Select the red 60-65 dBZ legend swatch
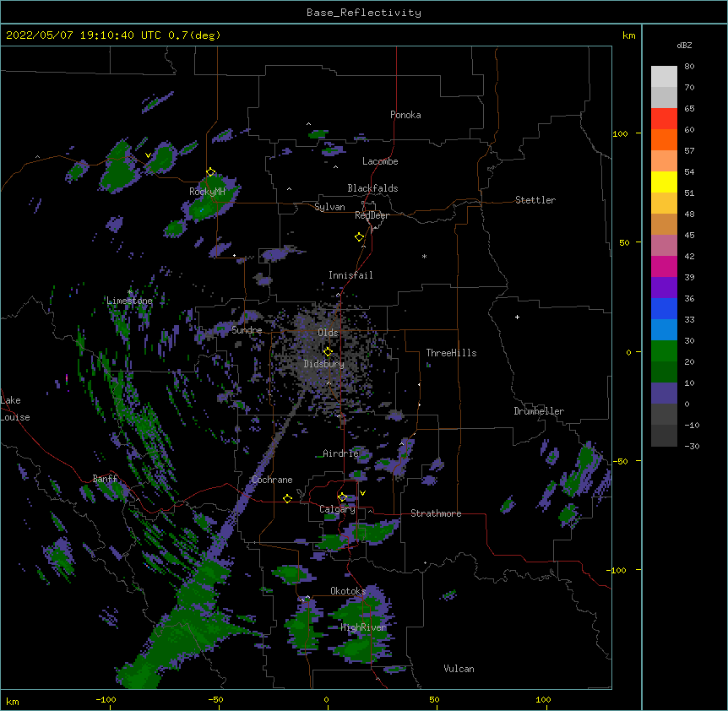The width and height of the screenshot is (728, 711). point(664,118)
